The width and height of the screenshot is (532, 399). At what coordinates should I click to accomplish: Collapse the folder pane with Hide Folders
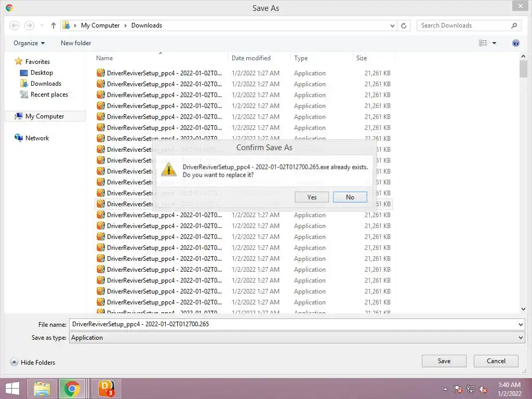click(33, 362)
